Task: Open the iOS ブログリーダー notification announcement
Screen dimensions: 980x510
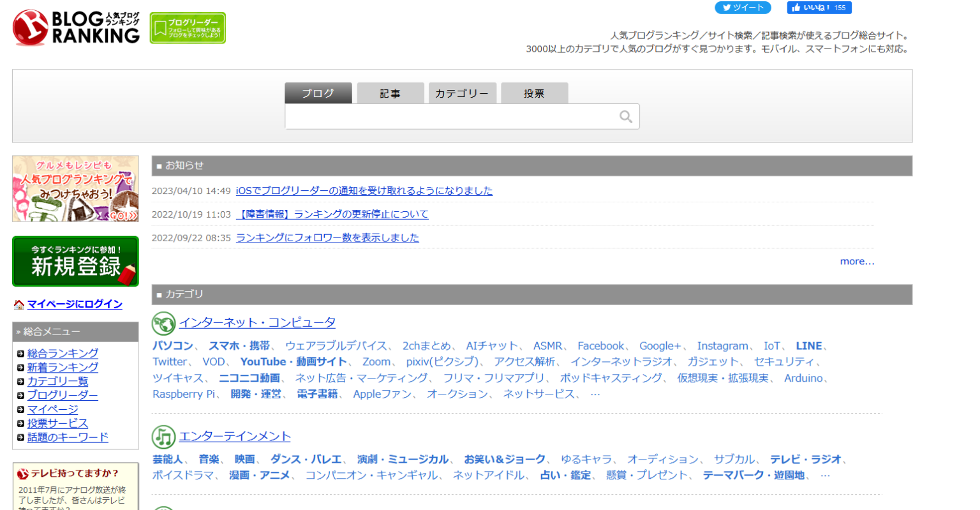Action: [x=364, y=191]
